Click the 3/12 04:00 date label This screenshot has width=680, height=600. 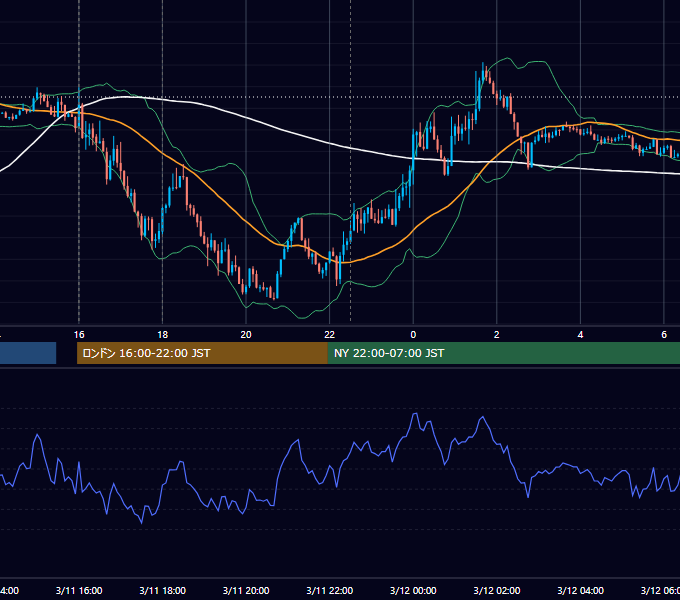(x=580, y=591)
